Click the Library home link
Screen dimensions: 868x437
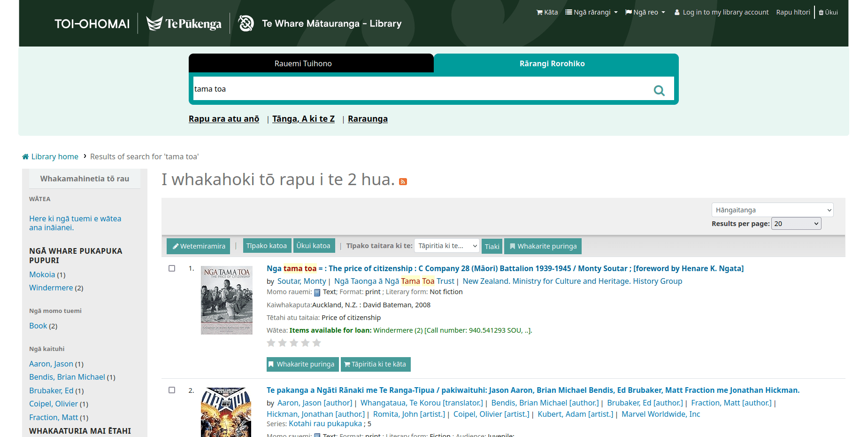click(50, 156)
